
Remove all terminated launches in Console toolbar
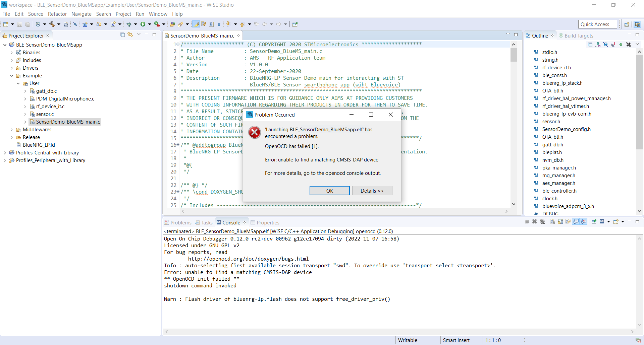(x=542, y=221)
